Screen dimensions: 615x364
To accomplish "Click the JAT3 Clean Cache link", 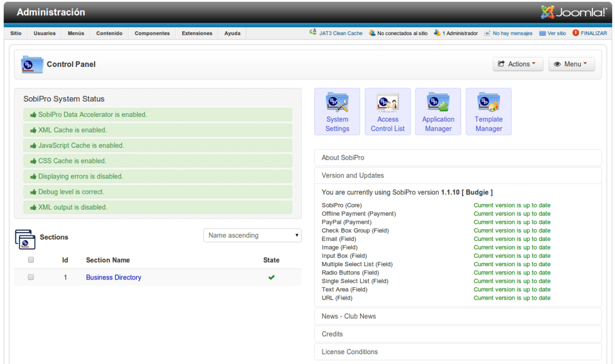I will tap(340, 34).
